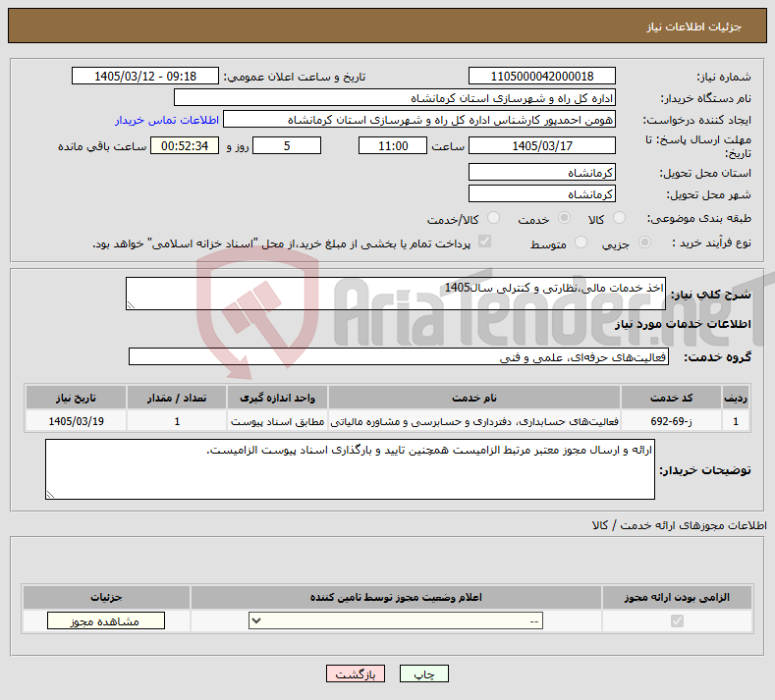
Task: Click the چاپ (print) button
Action: pos(423,673)
